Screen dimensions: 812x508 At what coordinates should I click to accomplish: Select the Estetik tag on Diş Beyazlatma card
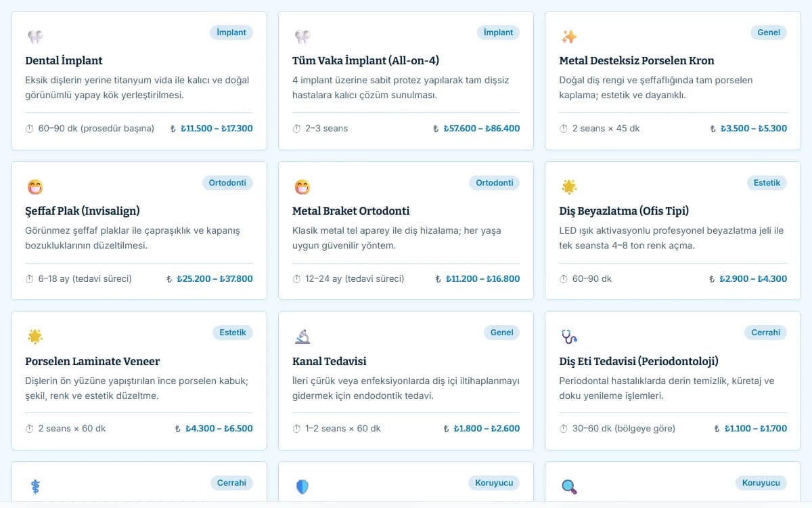tap(767, 183)
